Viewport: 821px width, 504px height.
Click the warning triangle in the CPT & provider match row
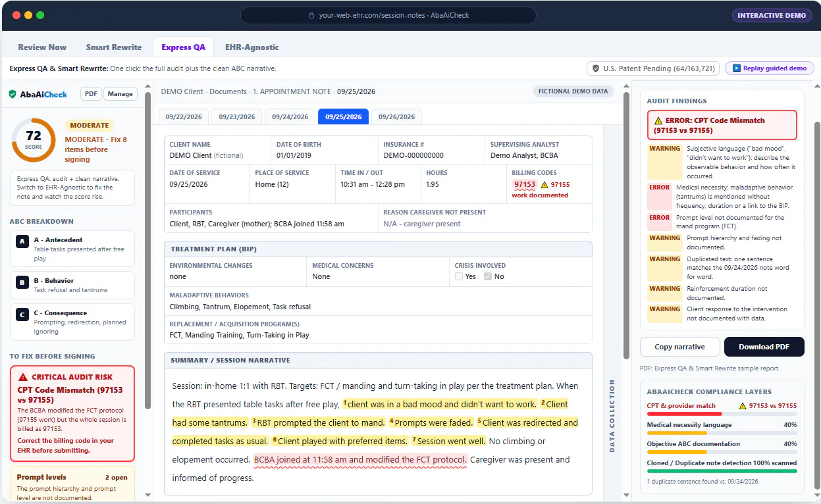point(743,406)
